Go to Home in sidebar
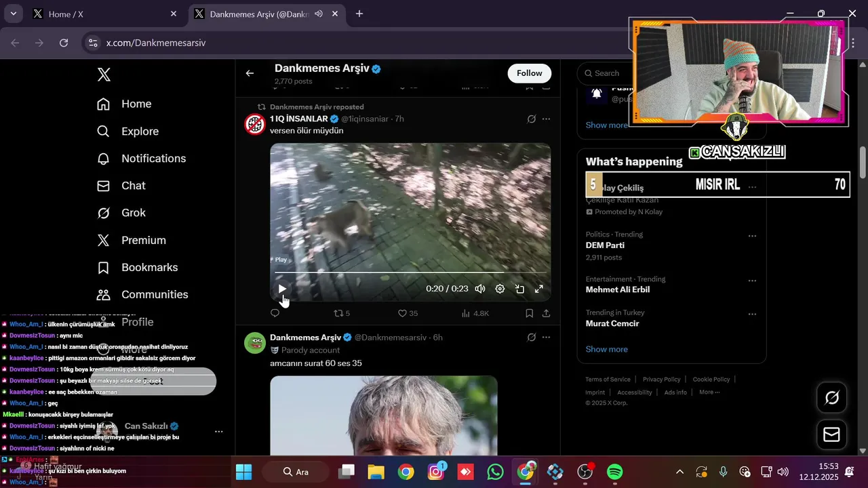The height and width of the screenshot is (488, 868). pos(124,104)
